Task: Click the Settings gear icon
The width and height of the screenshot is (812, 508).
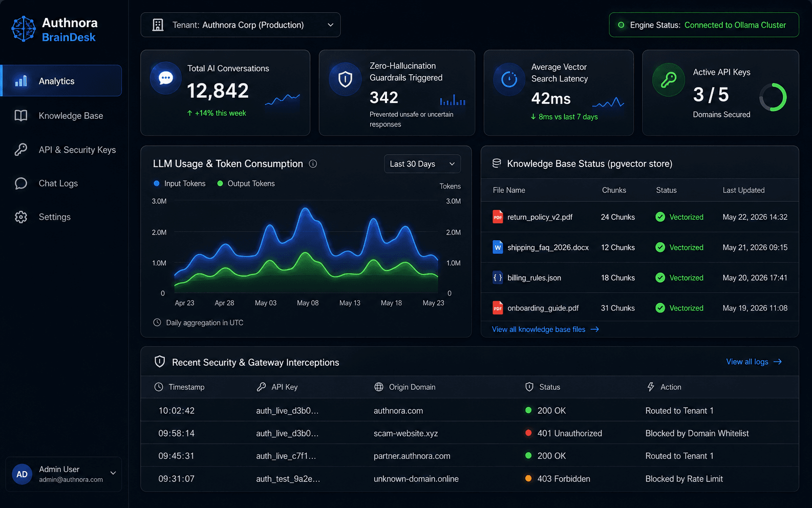Action: [x=21, y=217]
